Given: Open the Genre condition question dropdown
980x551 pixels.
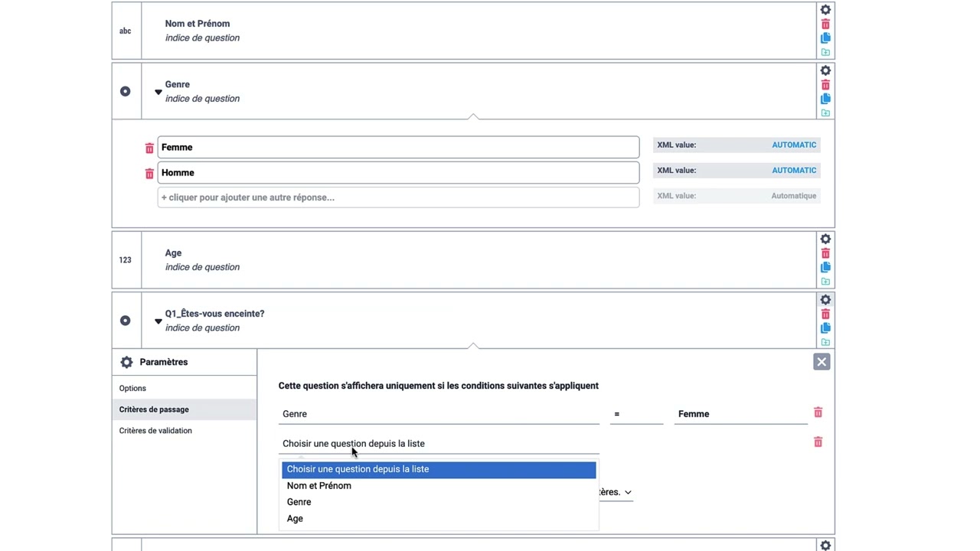Looking at the screenshot, I should coord(439,414).
